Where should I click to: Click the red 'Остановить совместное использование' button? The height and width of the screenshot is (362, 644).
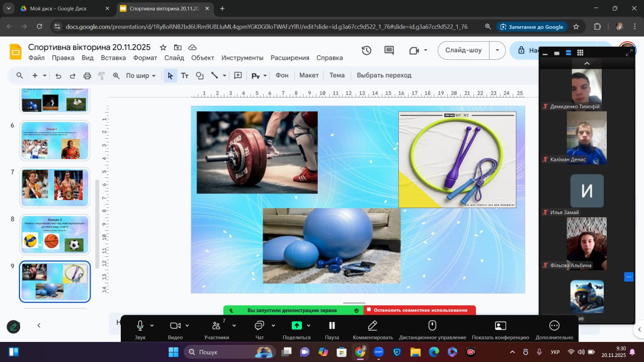[420, 310]
